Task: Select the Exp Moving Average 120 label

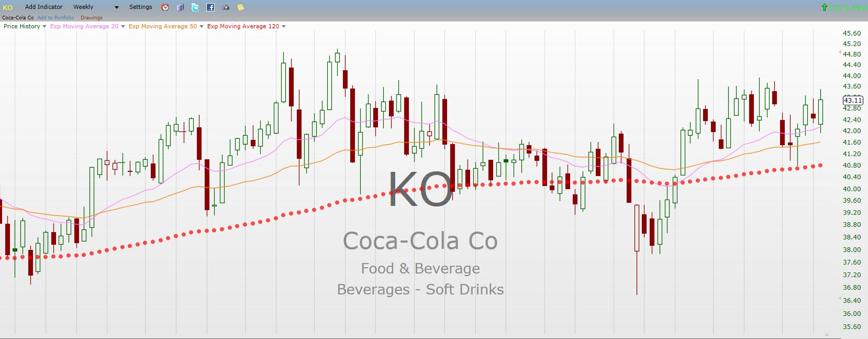Action: [243, 26]
